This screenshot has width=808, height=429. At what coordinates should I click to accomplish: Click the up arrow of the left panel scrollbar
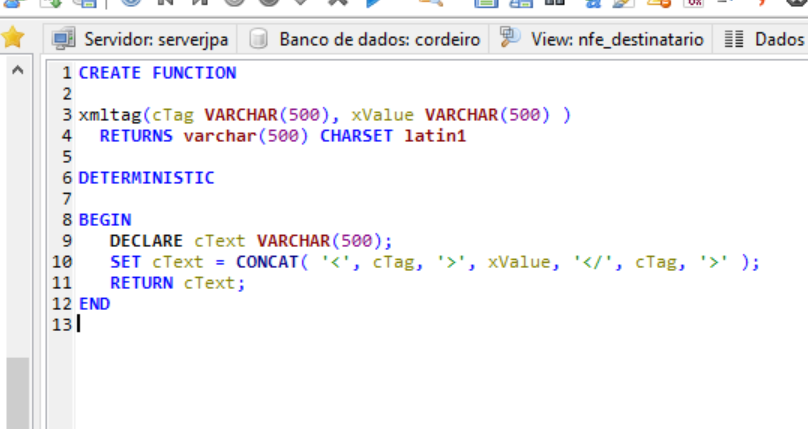(x=18, y=70)
